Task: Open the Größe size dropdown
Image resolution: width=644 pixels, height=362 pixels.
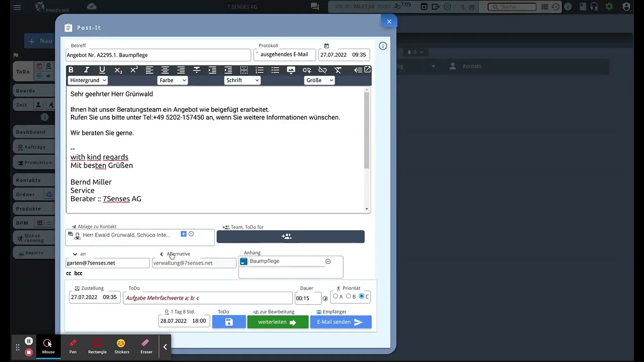Action: pyautogui.click(x=319, y=80)
